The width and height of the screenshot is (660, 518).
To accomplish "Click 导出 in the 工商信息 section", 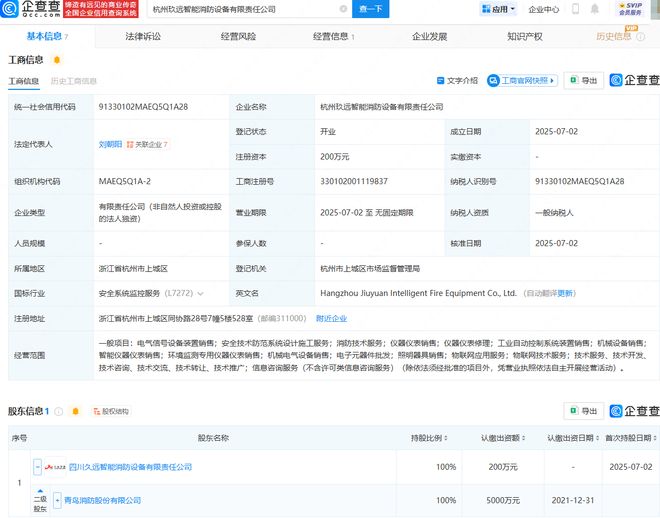I will point(584,80).
